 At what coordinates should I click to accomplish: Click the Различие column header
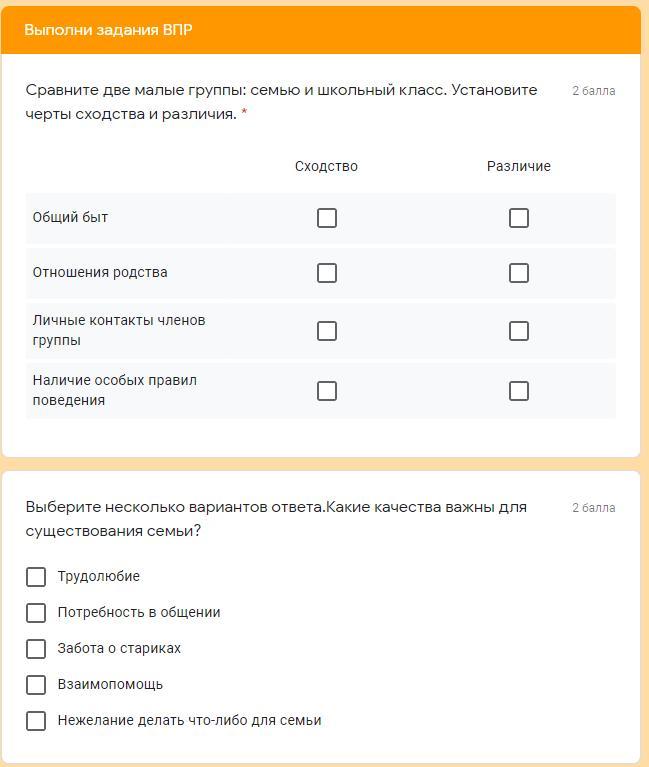point(518,167)
